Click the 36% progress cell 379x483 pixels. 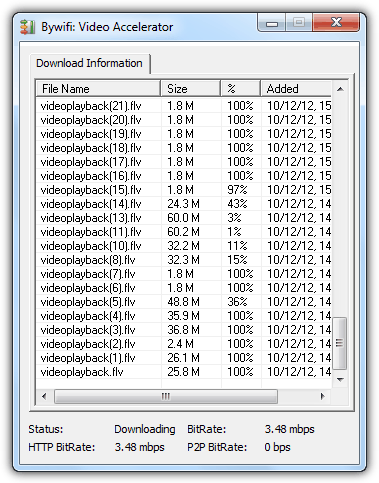(x=237, y=302)
